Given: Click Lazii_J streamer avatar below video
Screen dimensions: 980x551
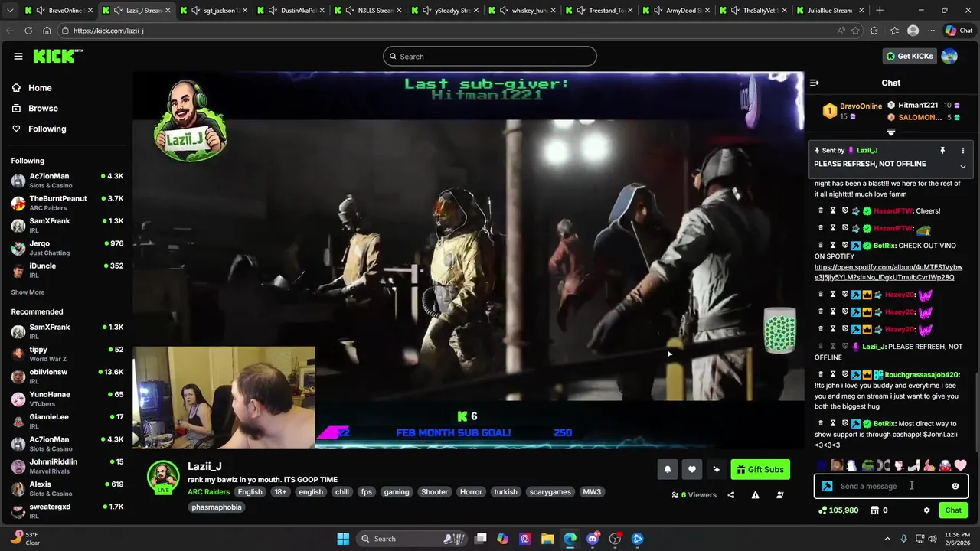Looking at the screenshot, I should point(163,476).
